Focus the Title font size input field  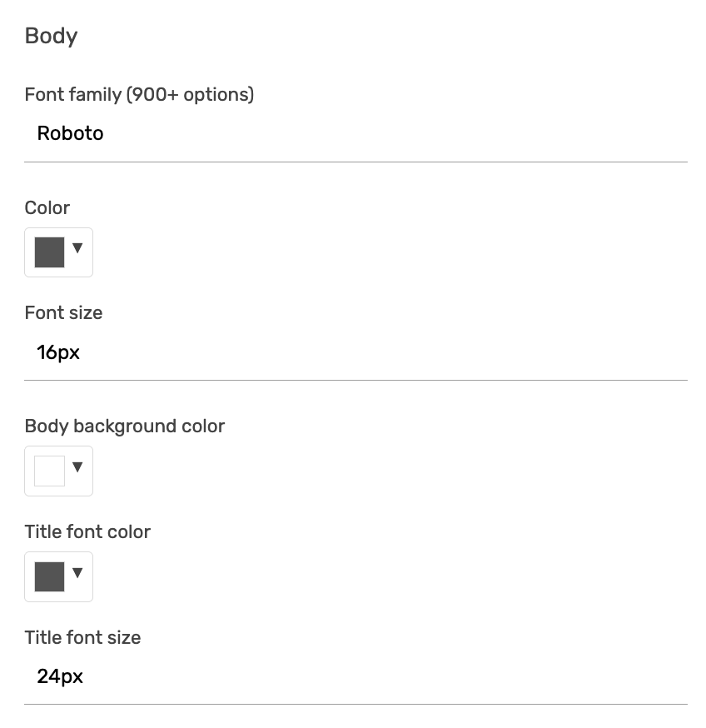point(355,676)
